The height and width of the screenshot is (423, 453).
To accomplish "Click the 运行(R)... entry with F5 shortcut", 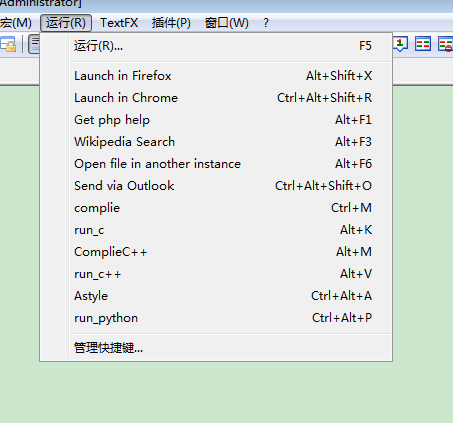I will 216,46.
